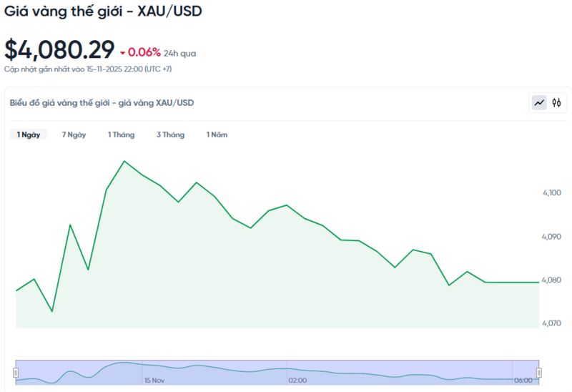Switch to the 7 Ngày time range

coord(74,134)
